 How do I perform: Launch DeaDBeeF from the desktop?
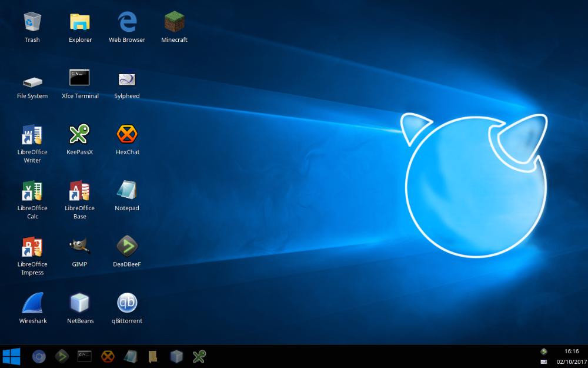(127, 246)
